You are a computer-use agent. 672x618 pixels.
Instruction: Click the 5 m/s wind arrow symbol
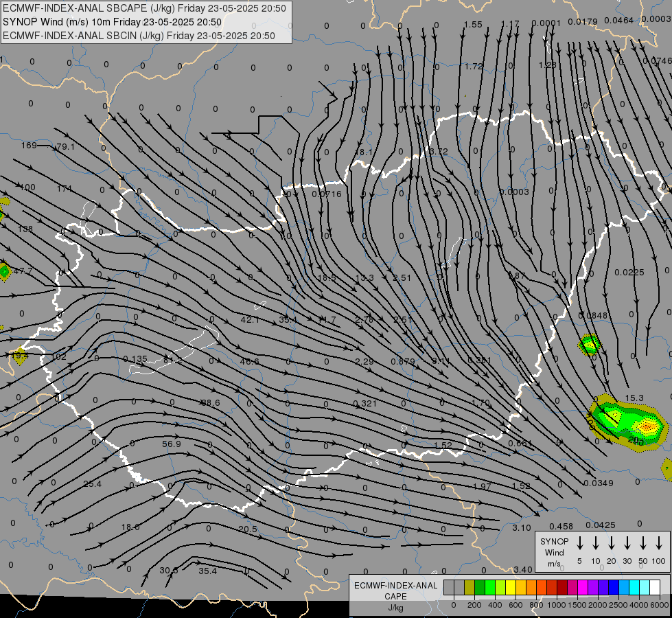[580, 543]
